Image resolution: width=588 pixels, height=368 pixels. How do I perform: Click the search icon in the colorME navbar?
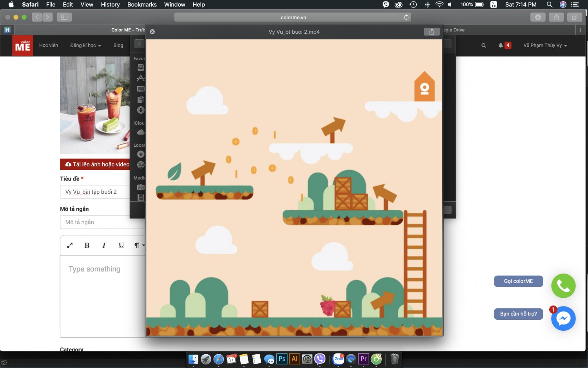(x=484, y=46)
